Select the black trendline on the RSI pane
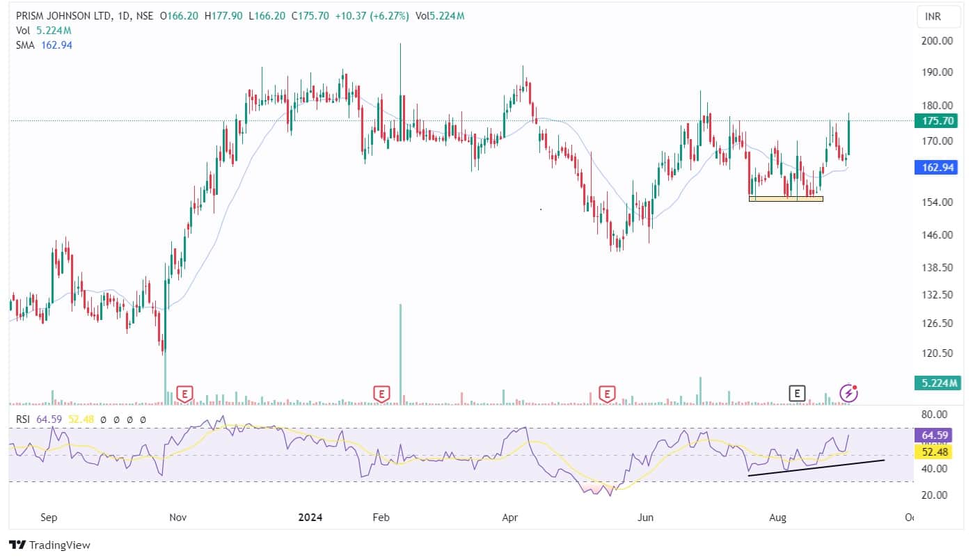Screen dimensions: 973x560 816,467
